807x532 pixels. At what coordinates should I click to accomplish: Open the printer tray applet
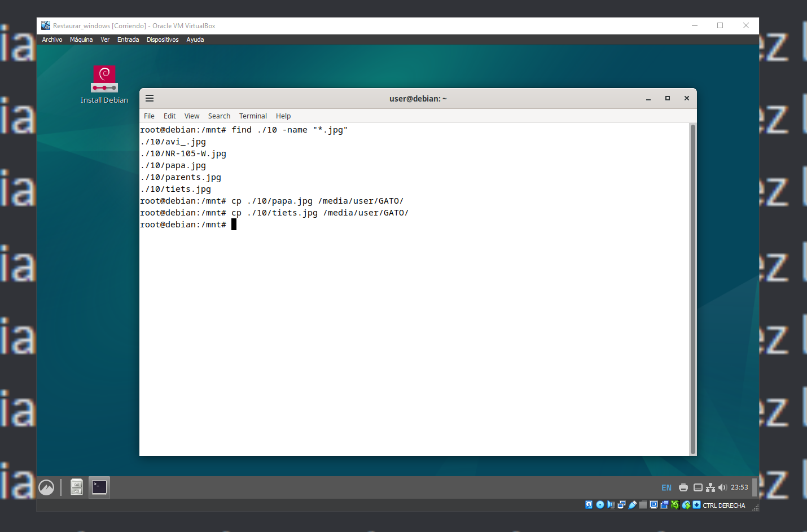[x=683, y=487]
